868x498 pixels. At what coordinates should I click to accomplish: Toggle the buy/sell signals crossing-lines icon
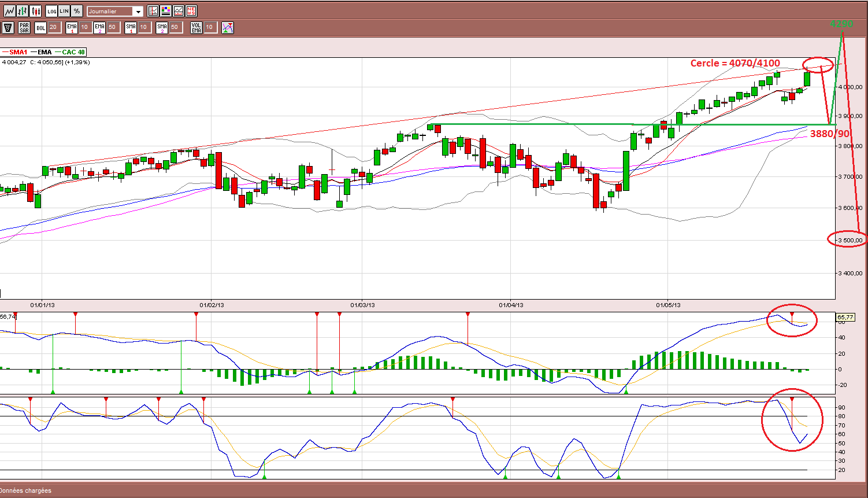coord(228,27)
